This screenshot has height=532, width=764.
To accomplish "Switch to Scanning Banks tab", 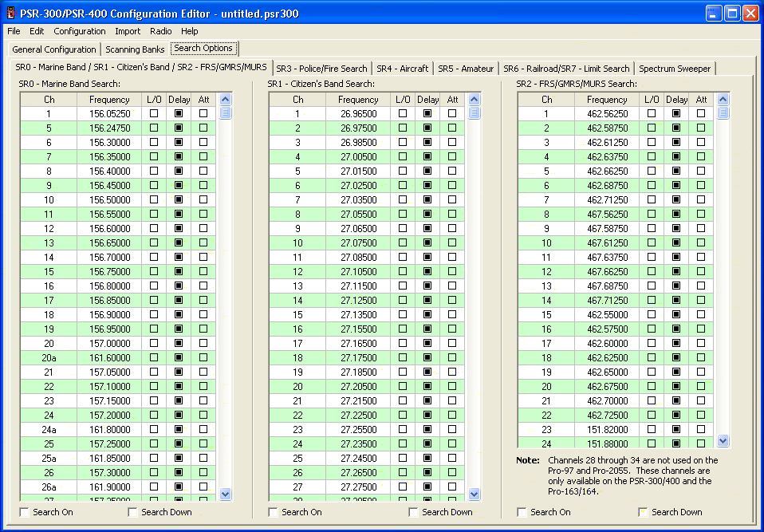I will point(135,49).
